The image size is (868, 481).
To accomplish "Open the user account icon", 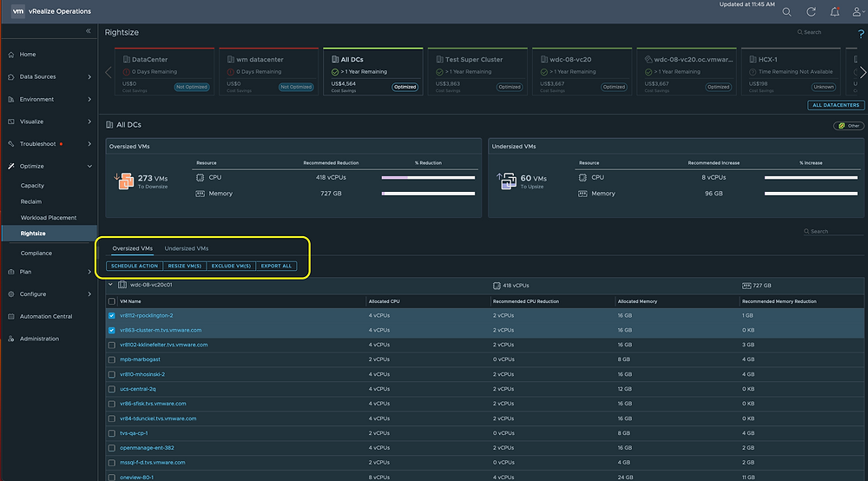I will pos(857,11).
